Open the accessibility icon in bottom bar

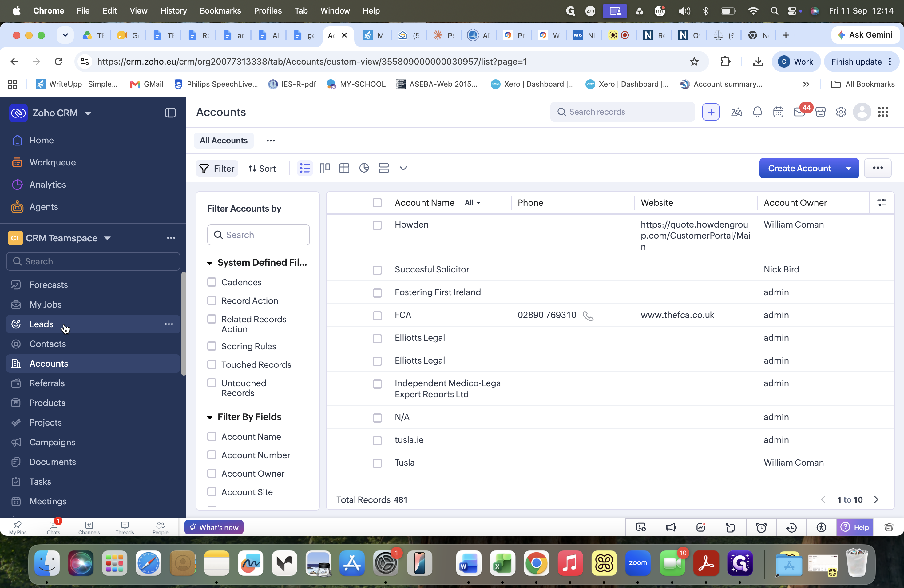tap(821, 527)
